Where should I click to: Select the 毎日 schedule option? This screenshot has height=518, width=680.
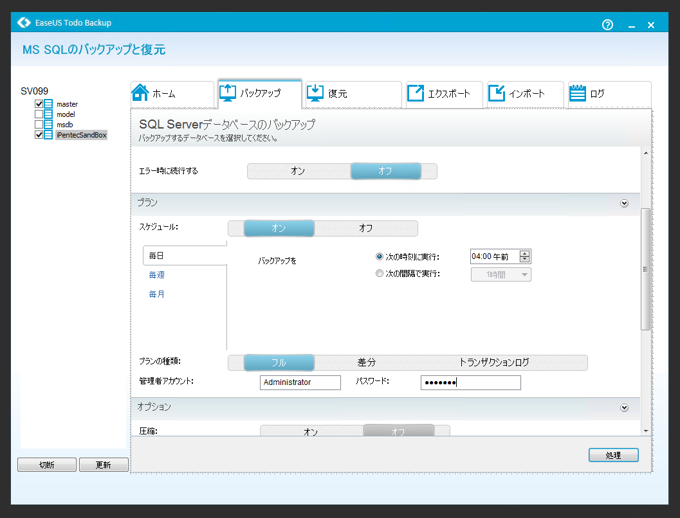click(x=184, y=256)
